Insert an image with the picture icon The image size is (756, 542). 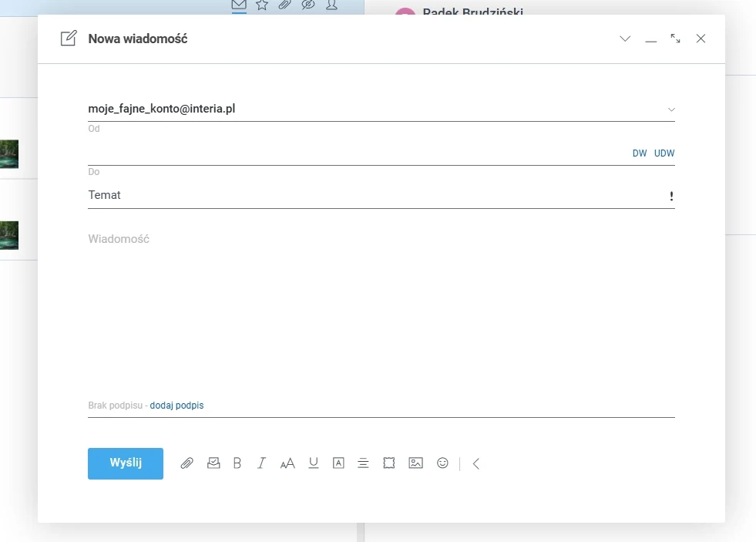pyautogui.click(x=415, y=463)
